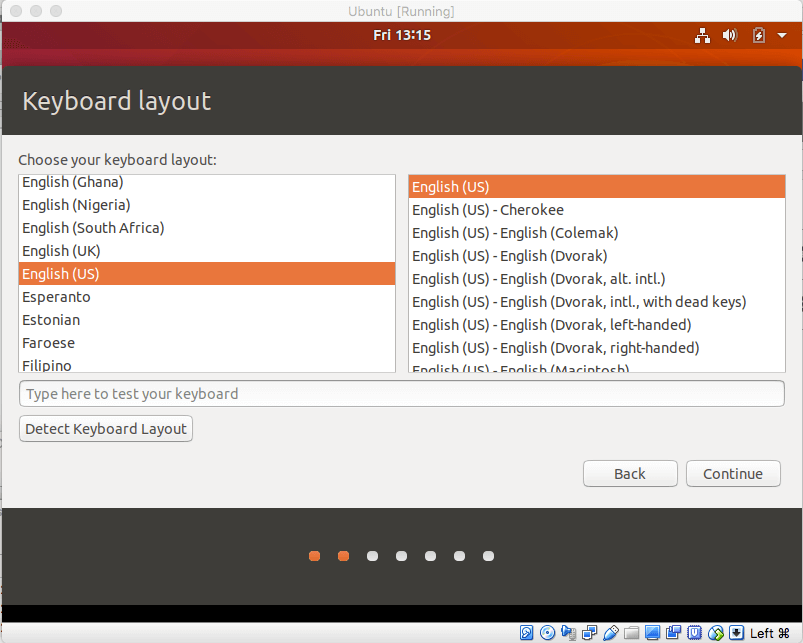Click the keyboard test input field
The width and height of the screenshot is (803, 643).
pyautogui.click(x=402, y=394)
